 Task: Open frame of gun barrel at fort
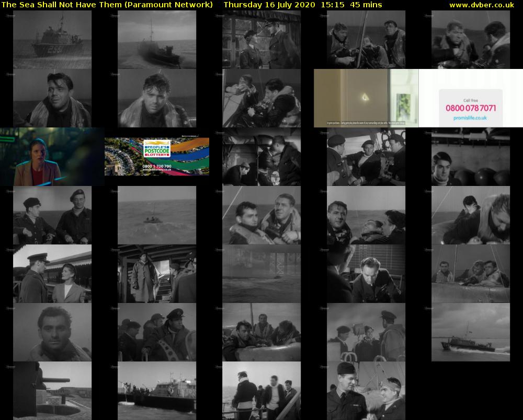52,391
